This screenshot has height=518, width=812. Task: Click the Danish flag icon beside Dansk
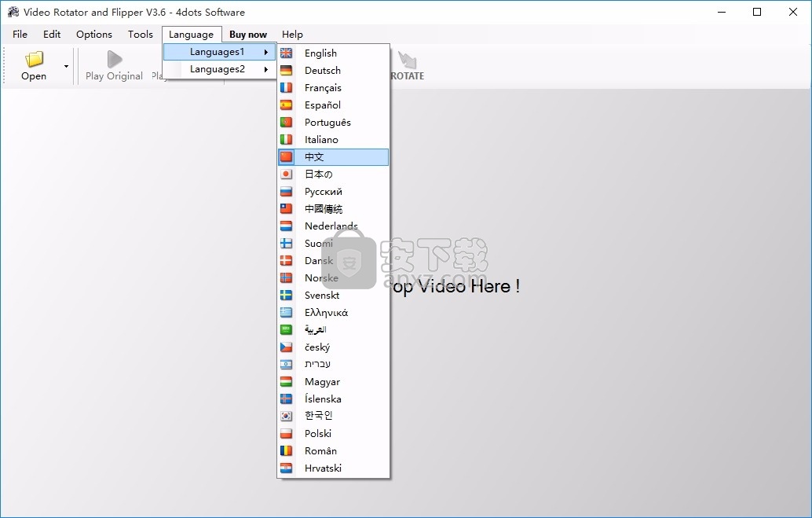[x=286, y=260]
